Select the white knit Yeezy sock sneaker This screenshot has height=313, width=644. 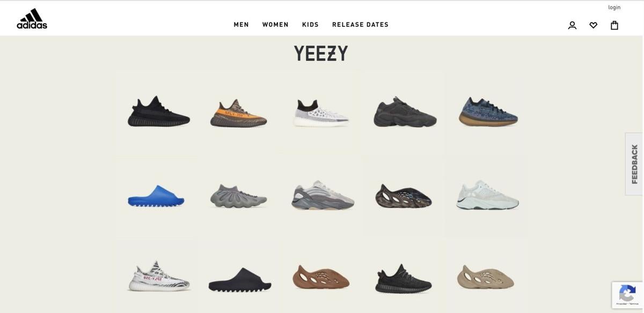pyautogui.click(x=321, y=113)
